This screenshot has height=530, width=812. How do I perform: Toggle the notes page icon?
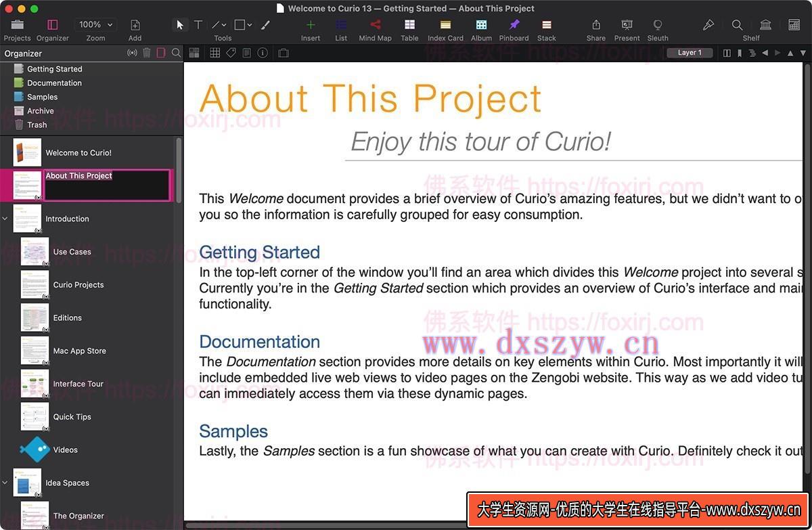click(x=247, y=53)
